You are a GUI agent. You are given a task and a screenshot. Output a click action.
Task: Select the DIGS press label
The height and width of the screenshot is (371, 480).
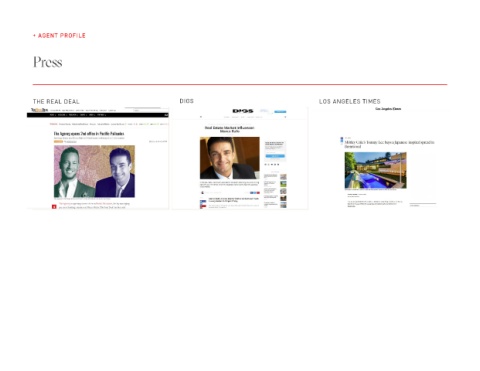186,101
